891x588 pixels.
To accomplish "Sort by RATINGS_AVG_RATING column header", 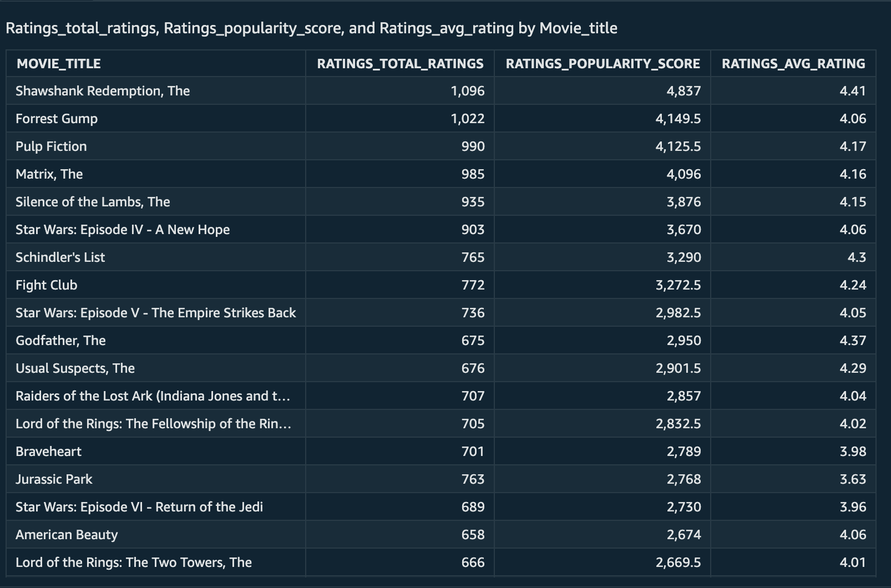I will (x=793, y=64).
